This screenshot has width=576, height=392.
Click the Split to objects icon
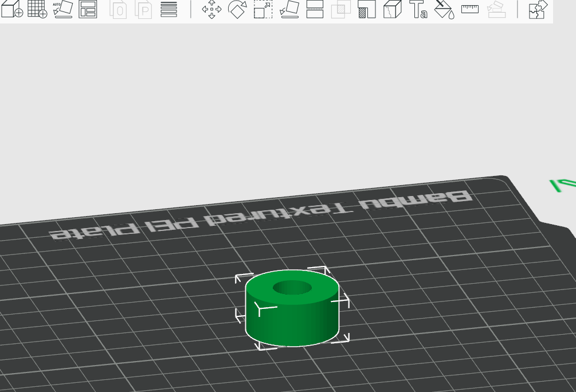118,10
